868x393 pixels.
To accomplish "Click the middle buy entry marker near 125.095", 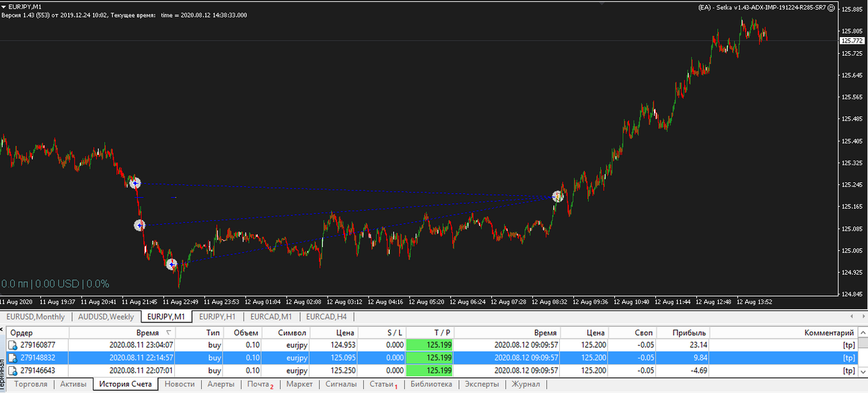I will [139, 225].
